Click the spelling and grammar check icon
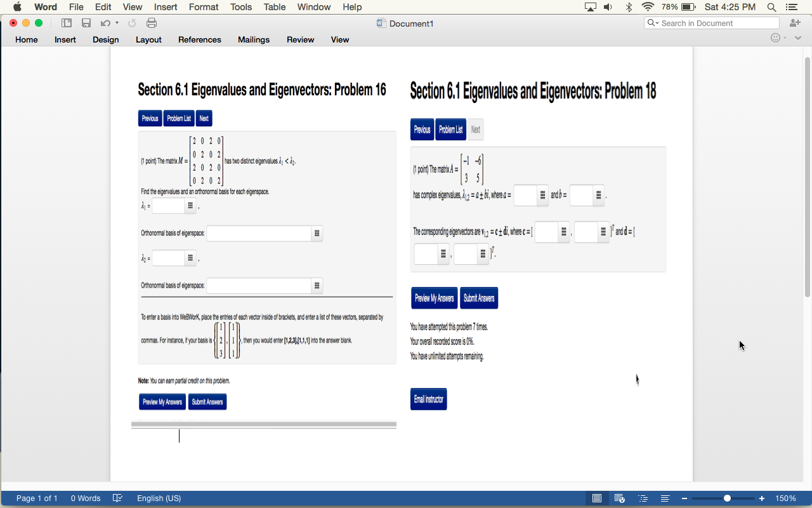Image resolution: width=812 pixels, height=508 pixels. coord(117,498)
